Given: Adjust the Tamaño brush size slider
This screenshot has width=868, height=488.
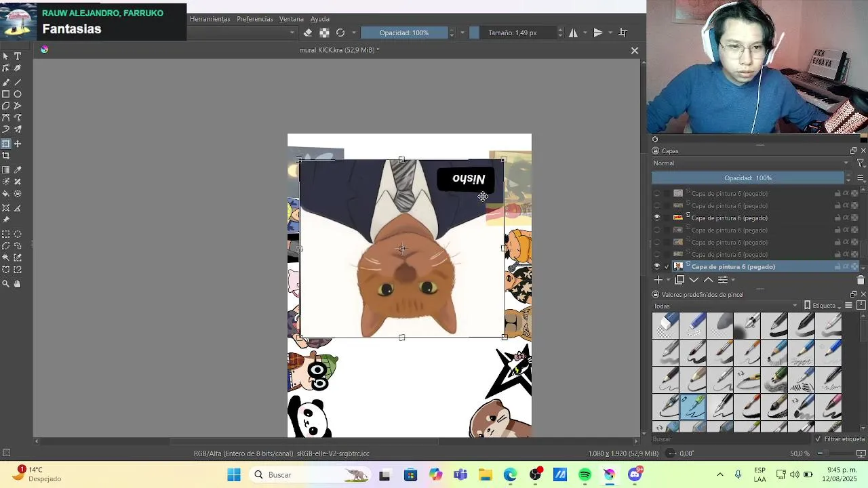Looking at the screenshot, I should click(513, 33).
